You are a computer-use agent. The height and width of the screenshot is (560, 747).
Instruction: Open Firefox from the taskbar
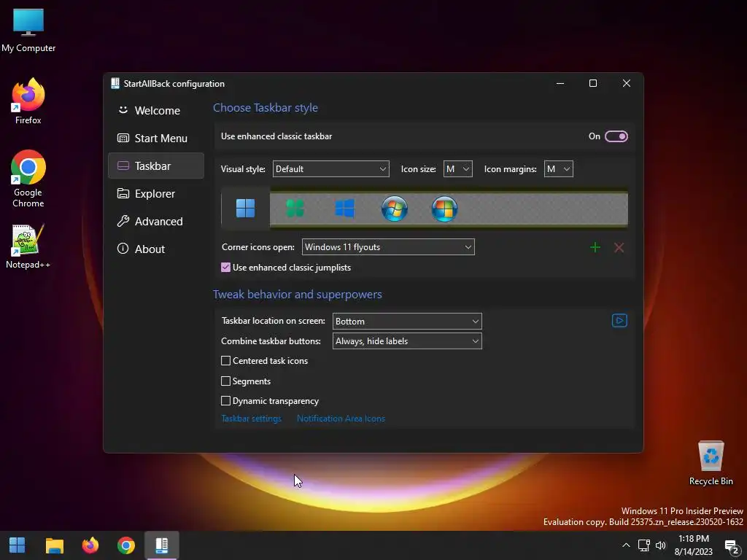coord(90,545)
